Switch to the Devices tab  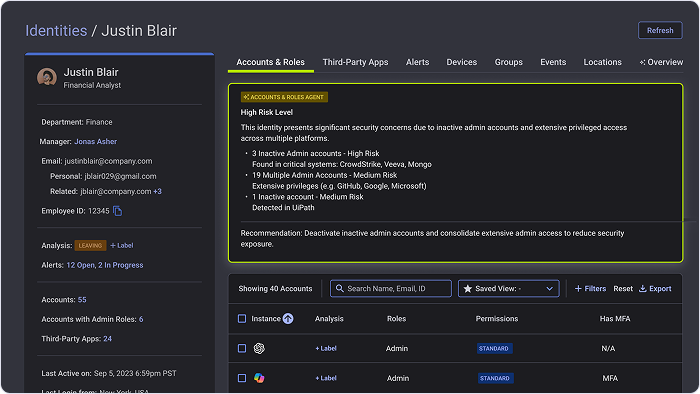coord(462,62)
